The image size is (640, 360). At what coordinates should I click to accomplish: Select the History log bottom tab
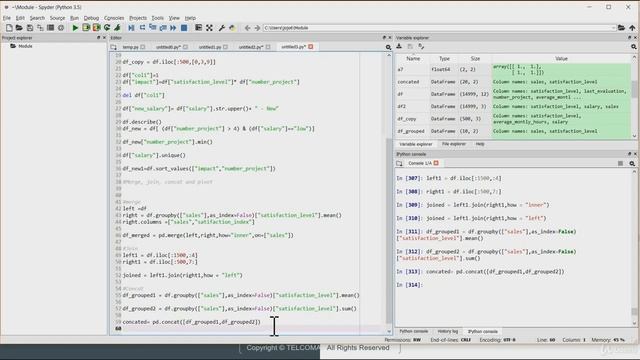click(x=448, y=331)
